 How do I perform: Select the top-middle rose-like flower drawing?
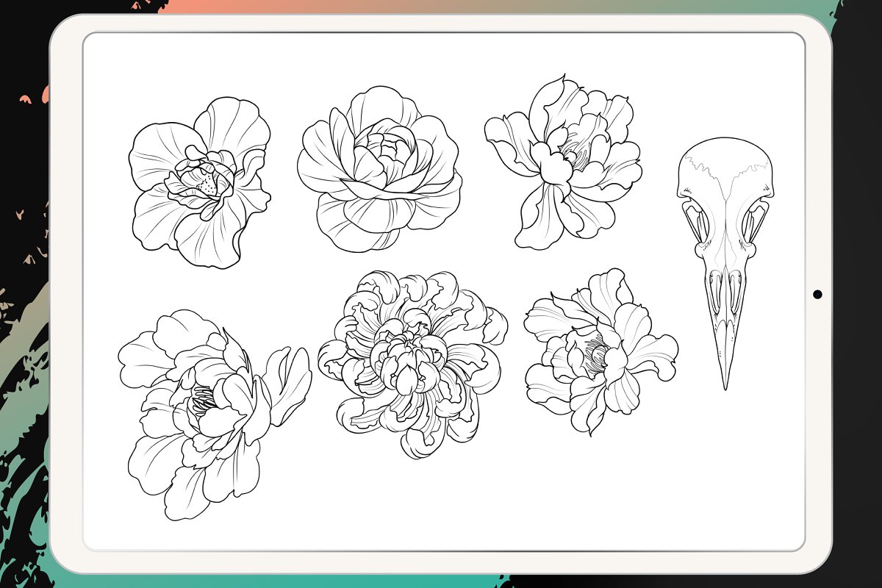(x=380, y=169)
